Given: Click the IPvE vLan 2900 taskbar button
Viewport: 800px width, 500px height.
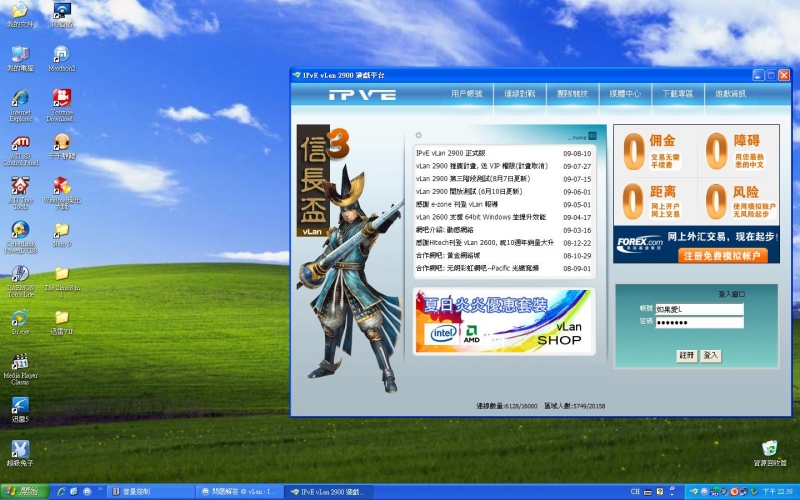Looking at the screenshot, I should pos(329,492).
